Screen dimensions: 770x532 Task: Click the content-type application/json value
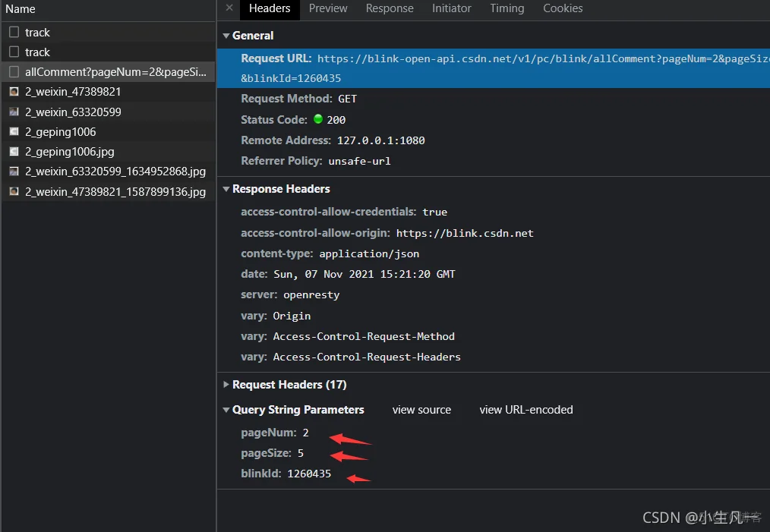[369, 254]
